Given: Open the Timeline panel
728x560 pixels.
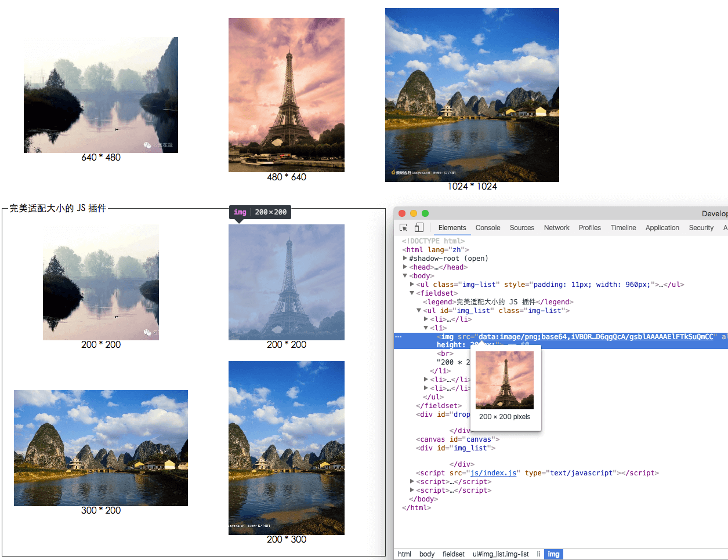Looking at the screenshot, I should (x=623, y=227).
